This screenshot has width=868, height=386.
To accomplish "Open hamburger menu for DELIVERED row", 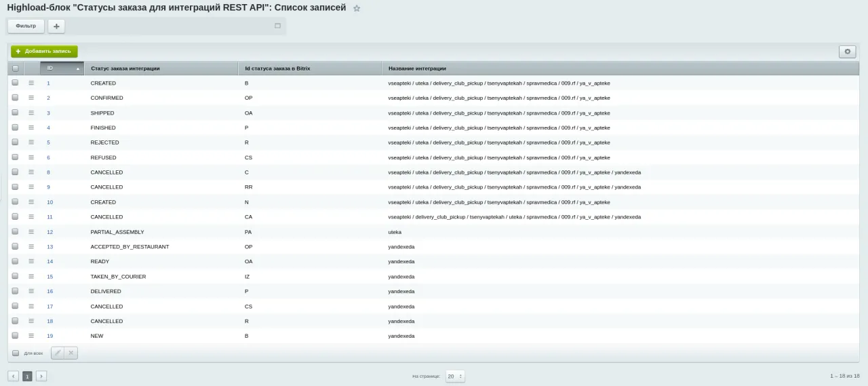I will tap(31, 291).
